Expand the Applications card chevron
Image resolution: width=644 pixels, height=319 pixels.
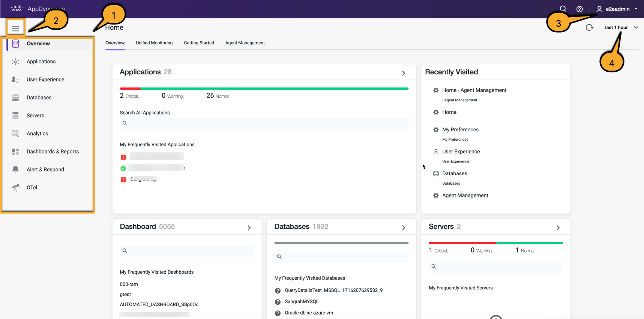404,73
